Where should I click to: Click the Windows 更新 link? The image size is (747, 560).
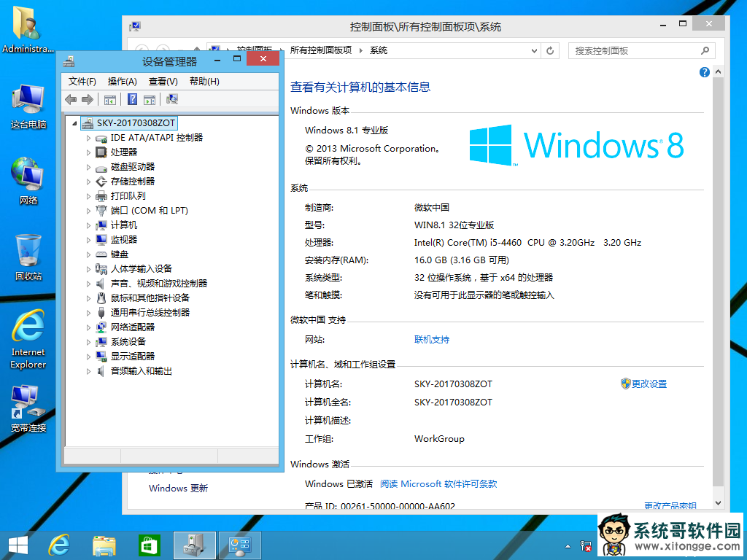(x=178, y=488)
